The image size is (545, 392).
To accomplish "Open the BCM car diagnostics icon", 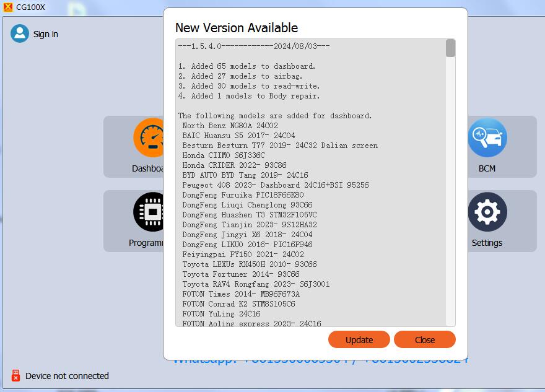I will pos(487,137).
